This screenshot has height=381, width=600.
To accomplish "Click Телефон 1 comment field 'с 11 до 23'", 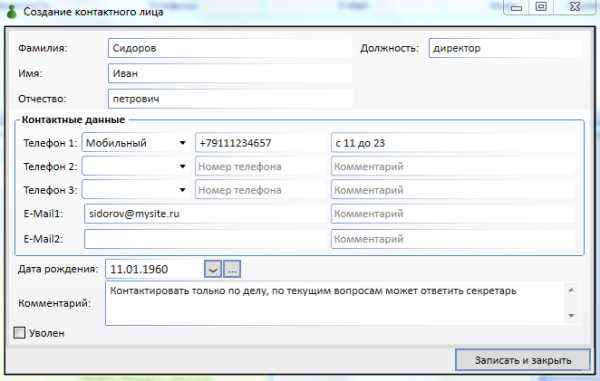I will (x=454, y=143).
